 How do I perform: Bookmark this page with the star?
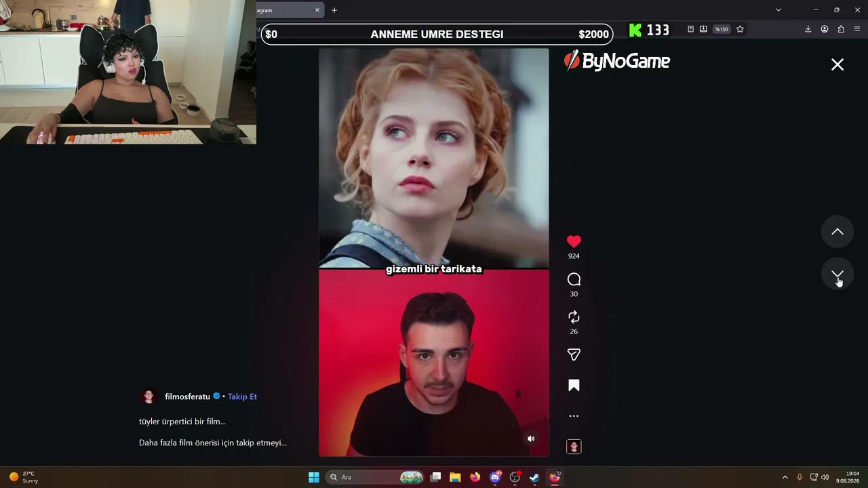(740, 29)
